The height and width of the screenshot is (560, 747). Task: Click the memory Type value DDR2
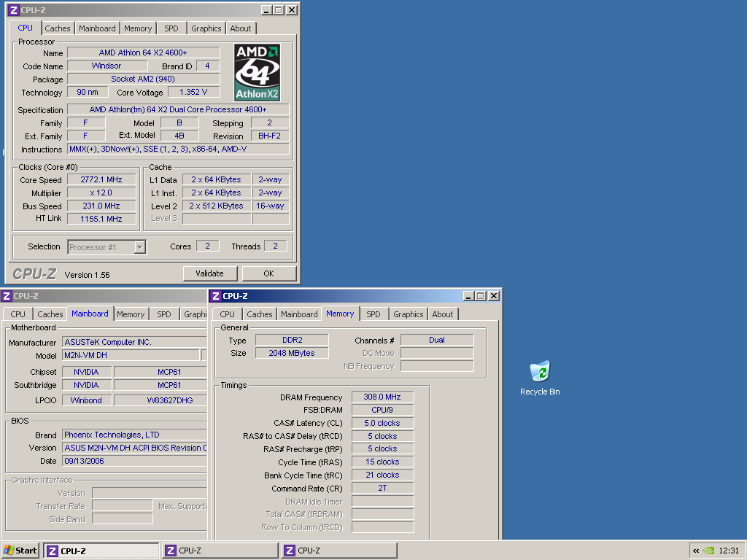click(292, 340)
